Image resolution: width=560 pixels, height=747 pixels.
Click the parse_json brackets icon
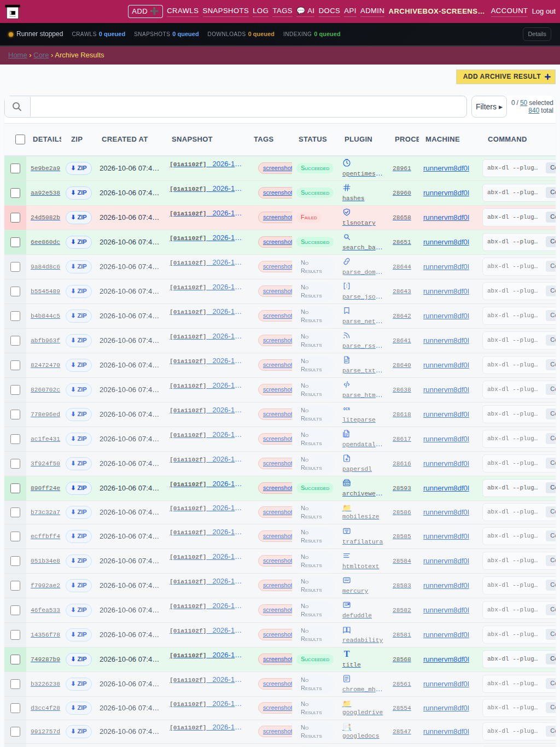[347, 286]
